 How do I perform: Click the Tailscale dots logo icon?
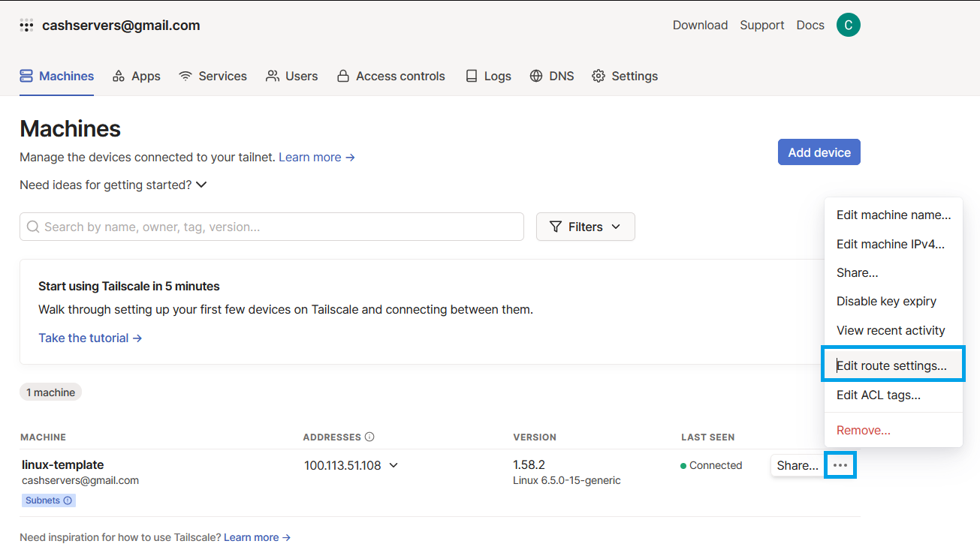coord(26,26)
